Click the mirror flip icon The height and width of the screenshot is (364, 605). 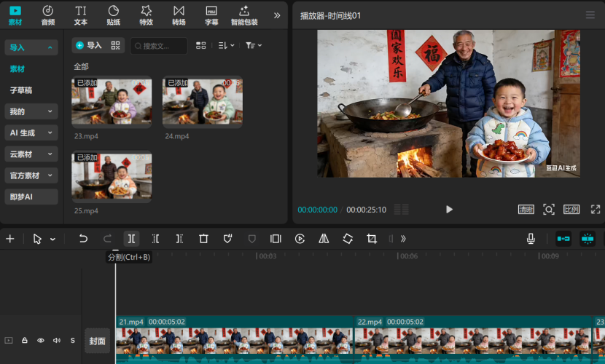pos(324,239)
